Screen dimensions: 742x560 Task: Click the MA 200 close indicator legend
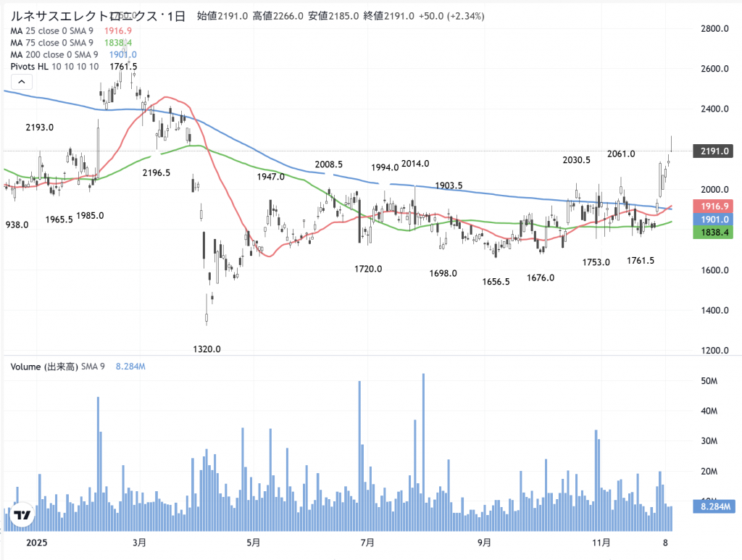(x=55, y=55)
